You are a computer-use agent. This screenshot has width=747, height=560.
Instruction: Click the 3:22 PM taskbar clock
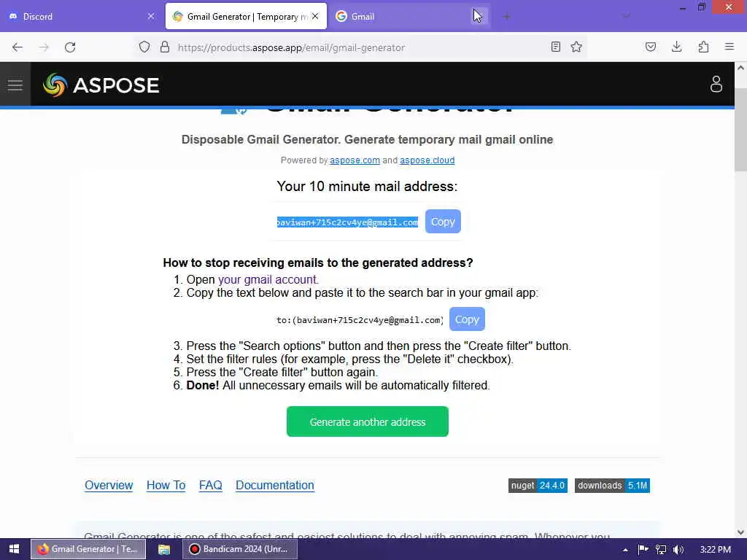pos(715,550)
